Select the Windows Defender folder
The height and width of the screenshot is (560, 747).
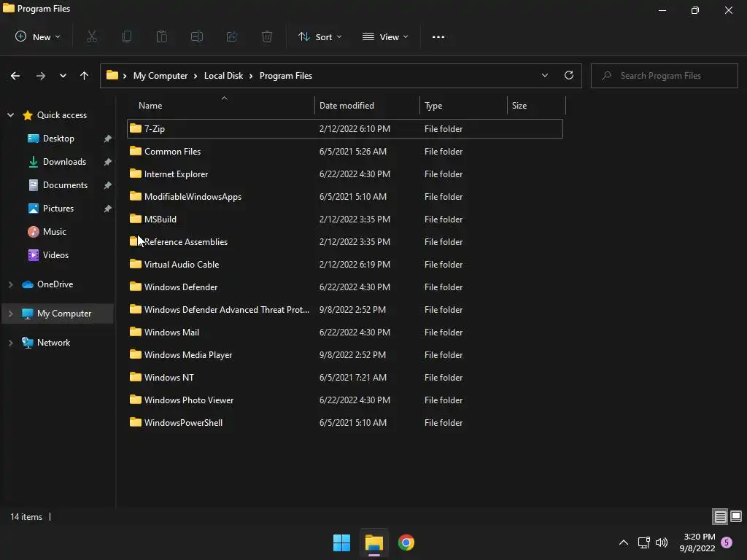[x=345, y=287]
